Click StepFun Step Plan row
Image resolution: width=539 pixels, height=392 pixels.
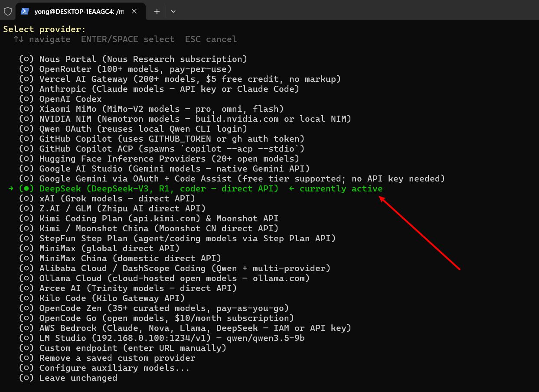click(x=177, y=238)
